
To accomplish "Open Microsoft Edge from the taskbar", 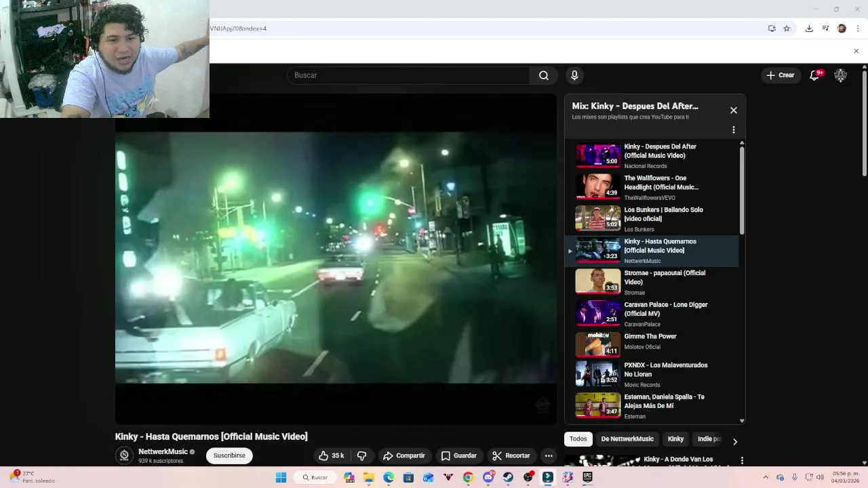I will pyautogui.click(x=389, y=477).
